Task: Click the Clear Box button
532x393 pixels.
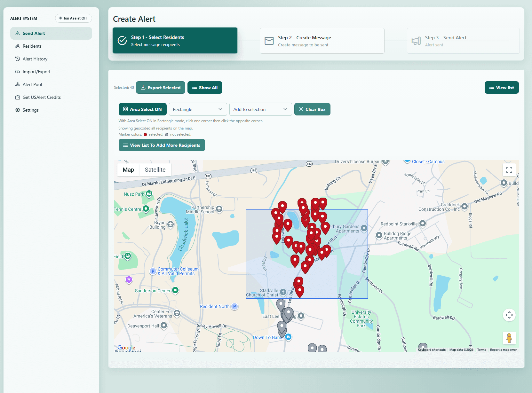Action: 312,109
